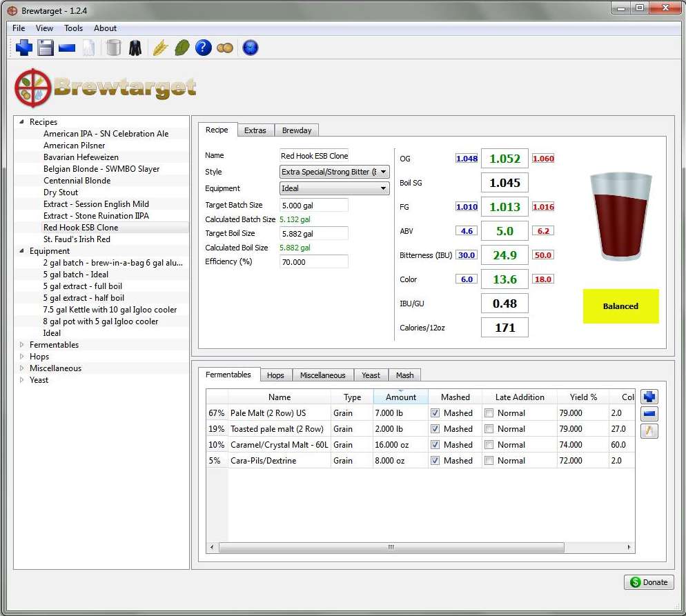Enable Late Addition for Toasted pale malt

coord(489,429)
